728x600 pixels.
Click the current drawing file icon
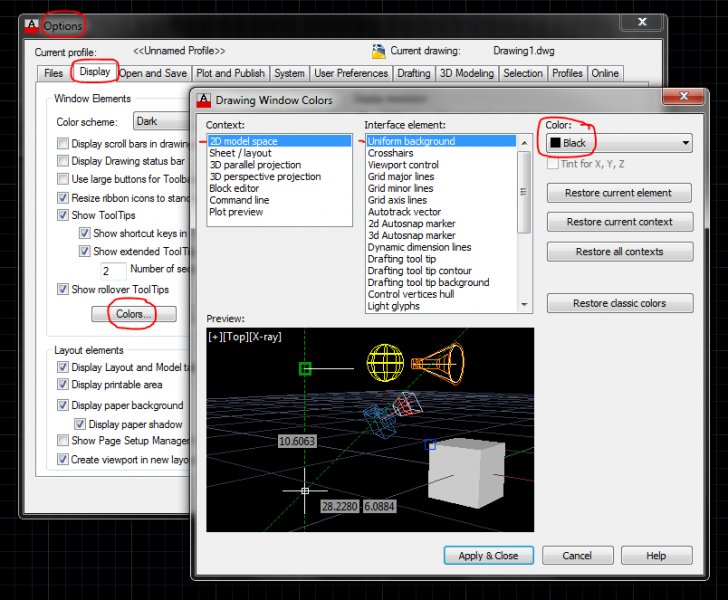[379, 50]
